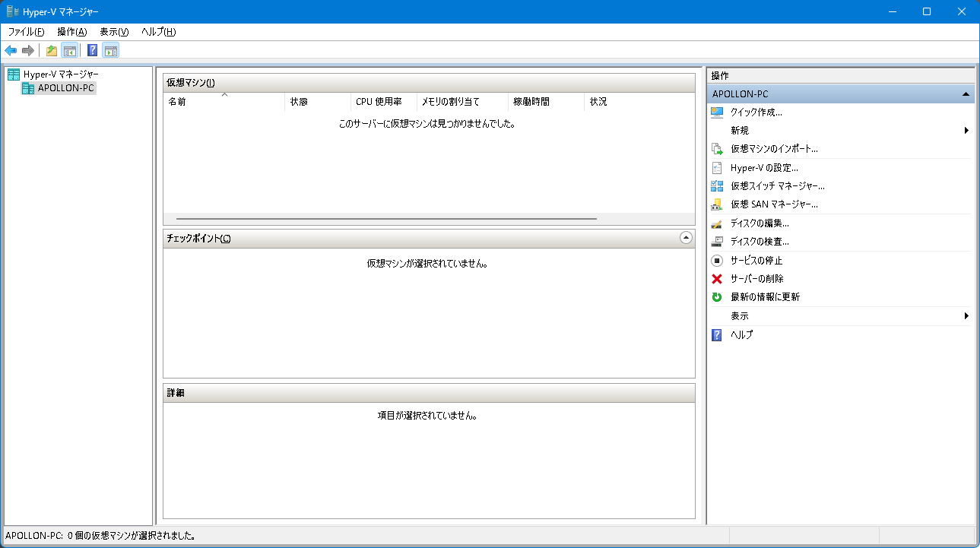
Task: Open 仮想 SAN マネージャー... action
Action: point(774,204)
